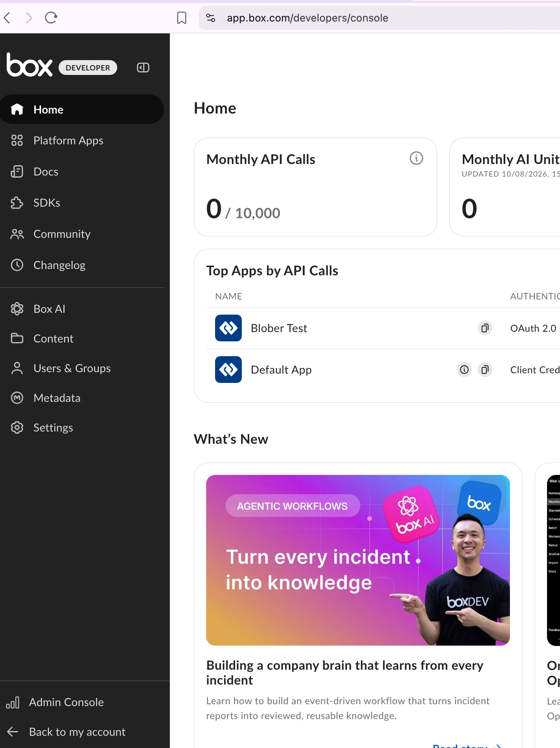Click Top Apps by API Calls heading
The width and height of the screenshot is (560, 748).
[272, 270]
